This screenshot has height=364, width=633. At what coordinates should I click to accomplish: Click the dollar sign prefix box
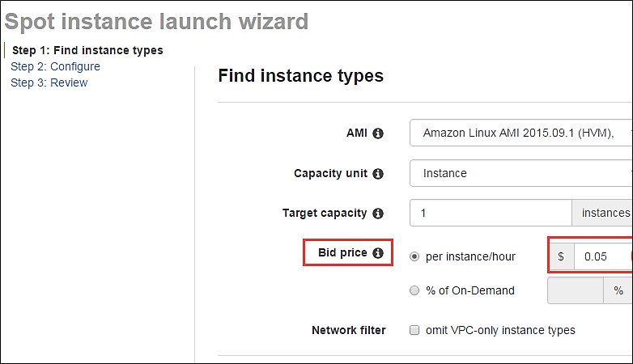(561, 256)
